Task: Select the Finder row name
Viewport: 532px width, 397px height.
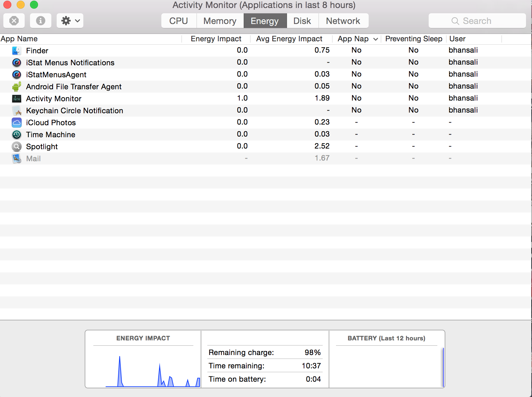Action: pyautogui.click(x=37, y=51)
